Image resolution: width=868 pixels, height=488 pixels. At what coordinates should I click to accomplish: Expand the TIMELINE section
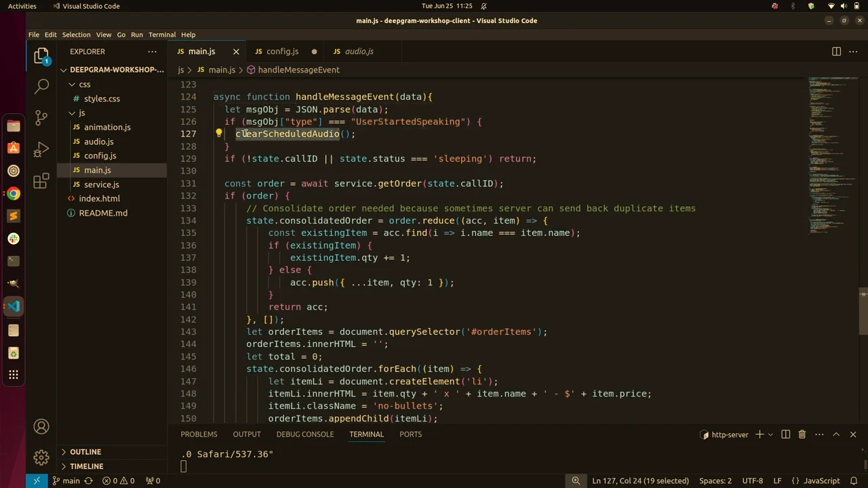coord(86,466)
